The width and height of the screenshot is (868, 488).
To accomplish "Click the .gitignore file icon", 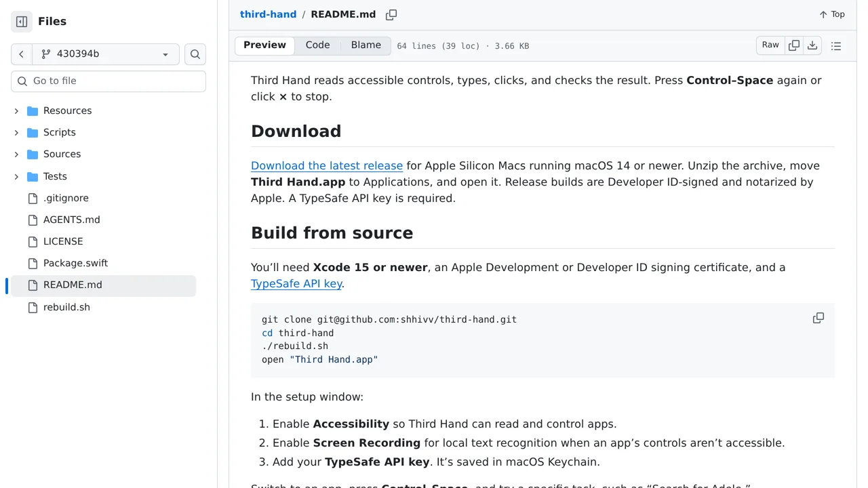I will (33, 199).
